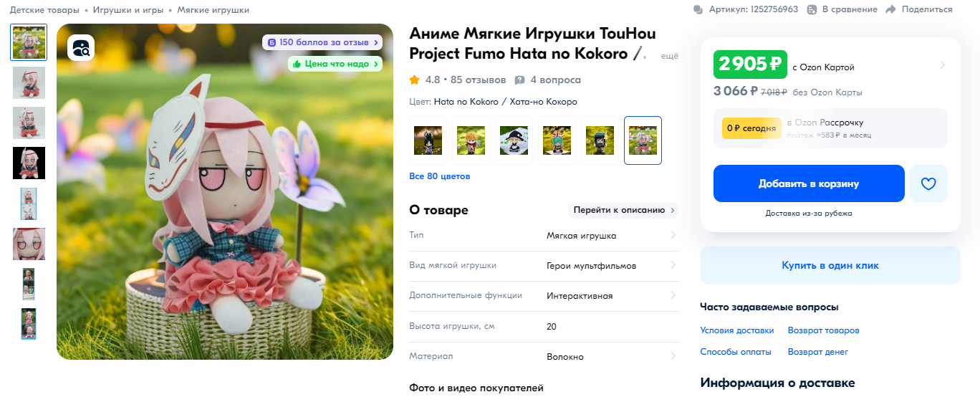Open the Мягкие игрушки breadcrumb

pos(213,10)
